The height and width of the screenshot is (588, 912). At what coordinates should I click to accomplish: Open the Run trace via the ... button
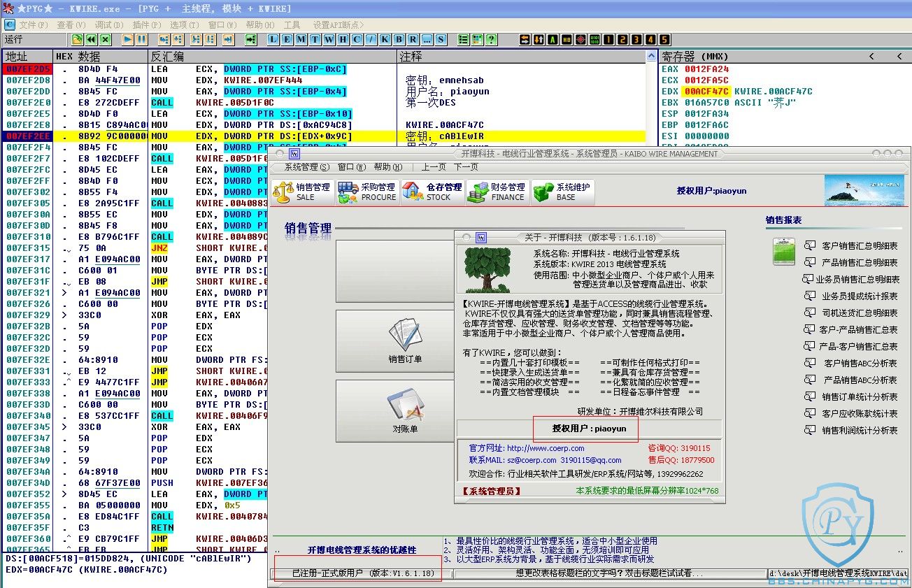[427, 39]
